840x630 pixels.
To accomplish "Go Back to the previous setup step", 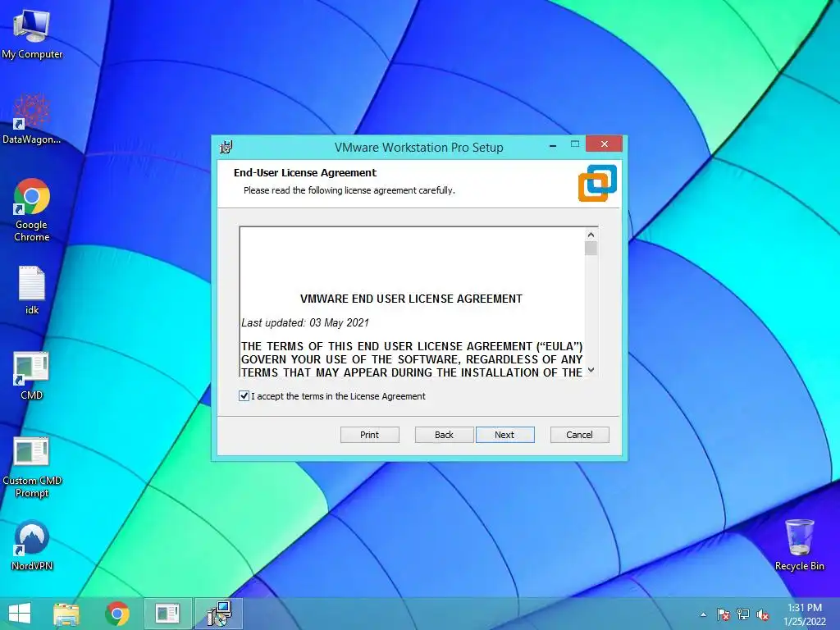I will (444, 435).
